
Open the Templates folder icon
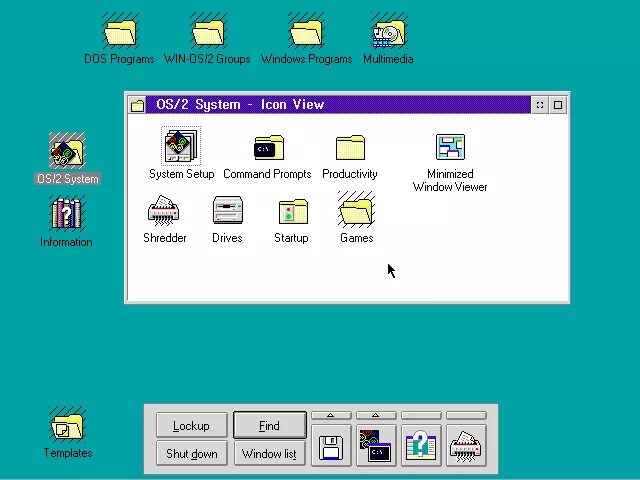pos(67,424)
